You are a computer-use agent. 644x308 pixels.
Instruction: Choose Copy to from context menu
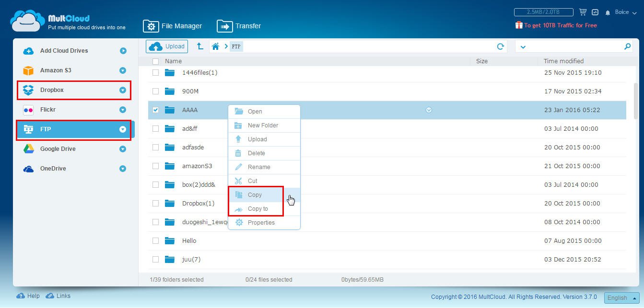264,209
